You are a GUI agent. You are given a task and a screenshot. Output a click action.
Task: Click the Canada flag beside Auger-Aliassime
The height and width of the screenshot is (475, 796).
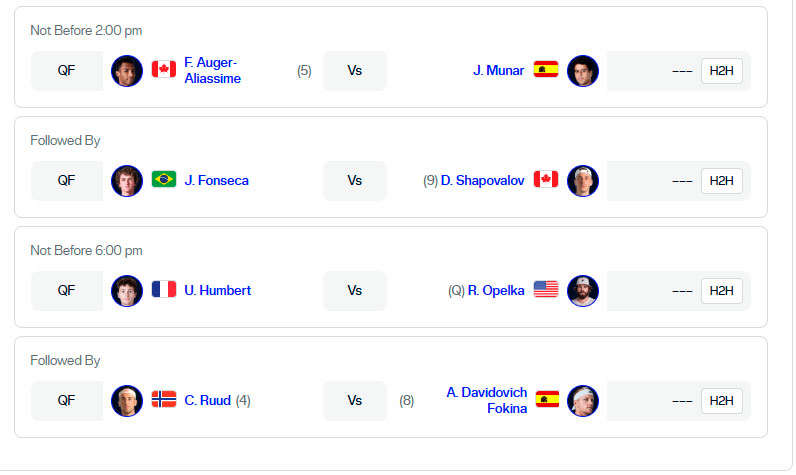(164, 70)
